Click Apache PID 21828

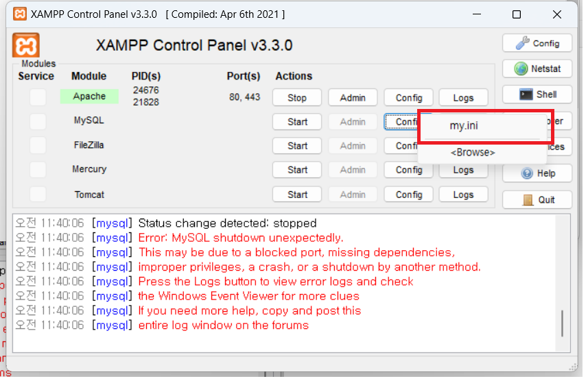(x=146, y=102)
